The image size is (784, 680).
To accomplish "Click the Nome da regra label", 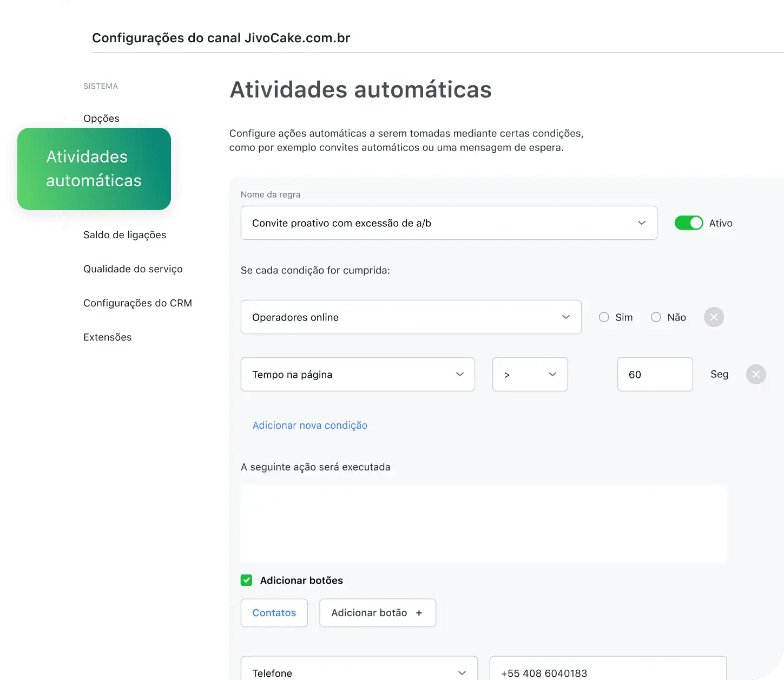I will click(x=271, y=194).
